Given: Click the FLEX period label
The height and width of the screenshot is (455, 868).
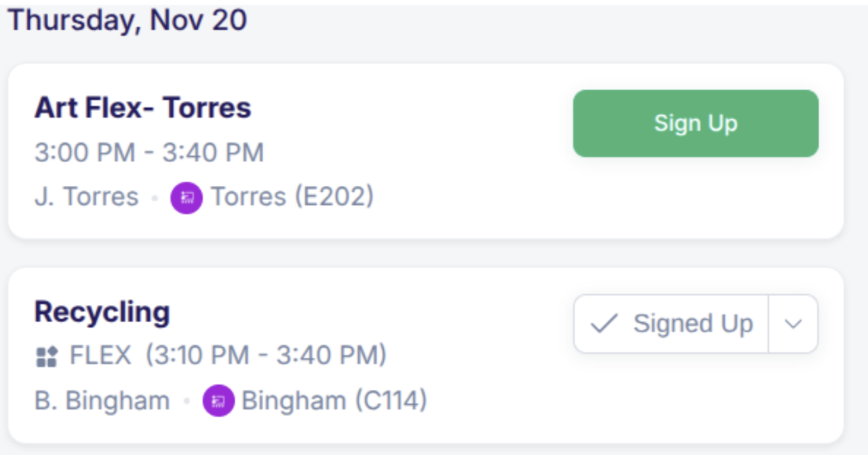Looking at the screenshot, I should (x=100, y=356).
